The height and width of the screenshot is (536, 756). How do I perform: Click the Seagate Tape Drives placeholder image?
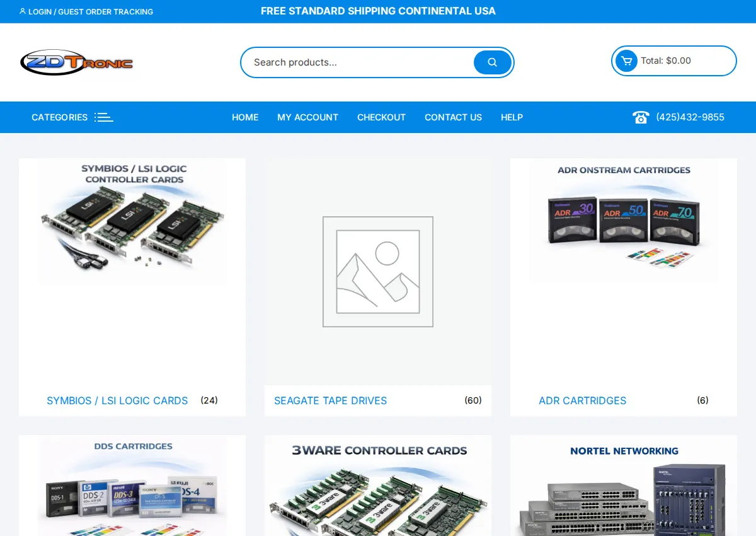tap(378, 272)
